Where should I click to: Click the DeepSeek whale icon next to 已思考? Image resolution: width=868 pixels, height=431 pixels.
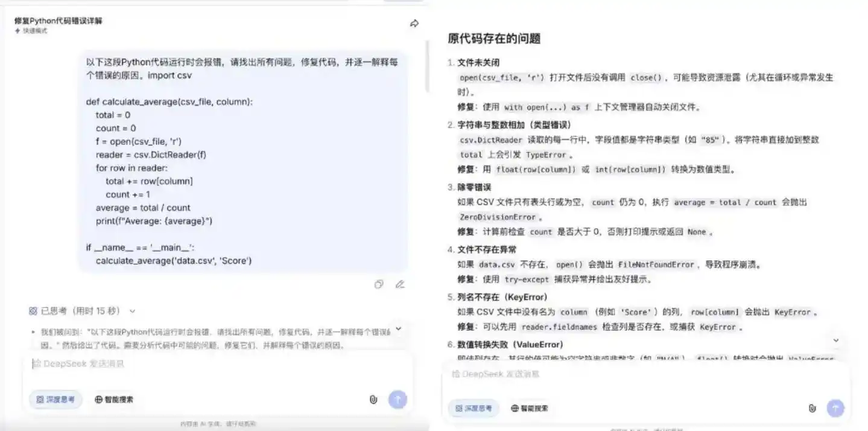click(x=33, y=311)
